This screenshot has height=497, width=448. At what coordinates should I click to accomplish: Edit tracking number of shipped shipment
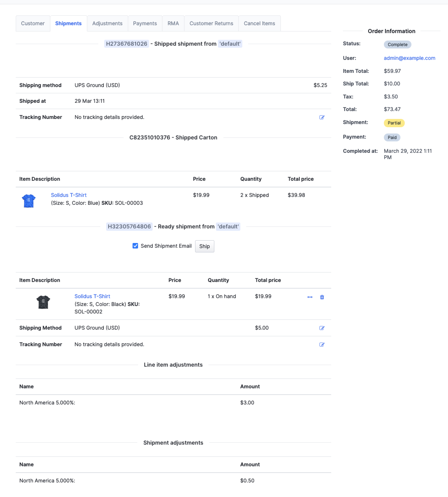[322, 117]
